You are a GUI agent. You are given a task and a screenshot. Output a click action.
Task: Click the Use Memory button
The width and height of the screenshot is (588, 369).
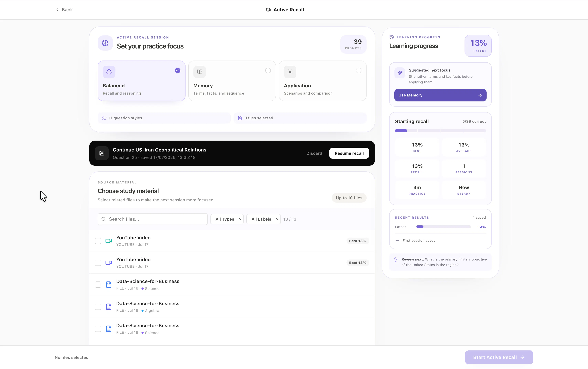click(440, 95)
